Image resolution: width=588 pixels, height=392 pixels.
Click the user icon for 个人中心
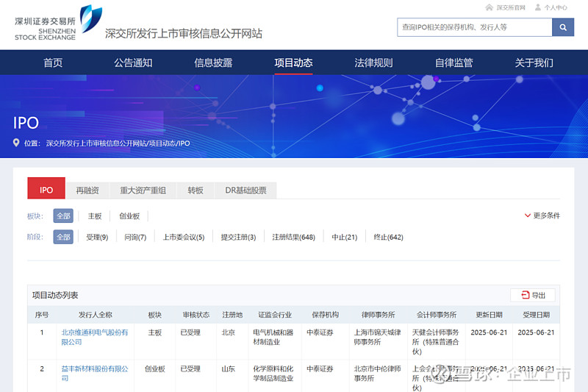(x=538, y=7)
